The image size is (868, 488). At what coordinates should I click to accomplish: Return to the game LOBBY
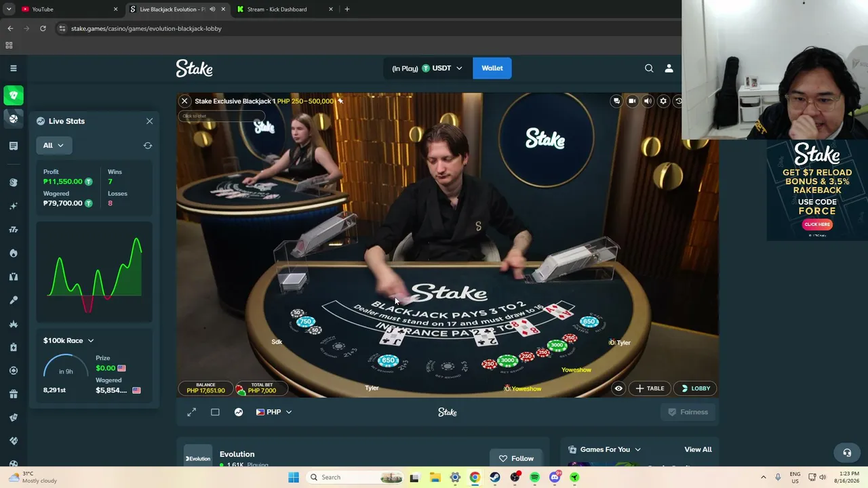[696, 388]
